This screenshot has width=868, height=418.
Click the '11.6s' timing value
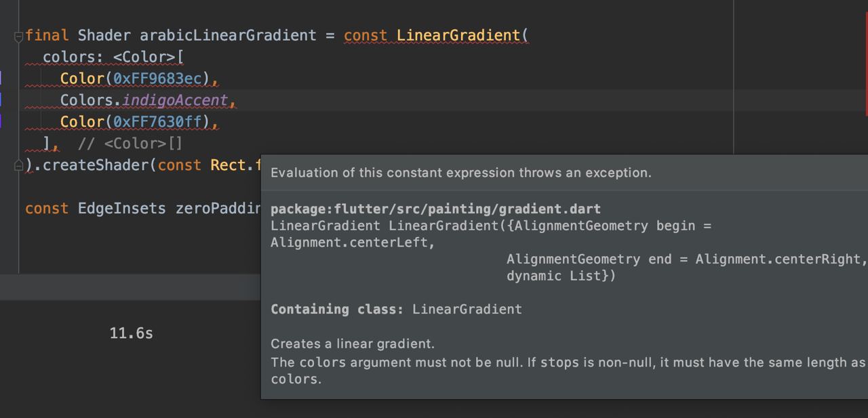(132, 333)
